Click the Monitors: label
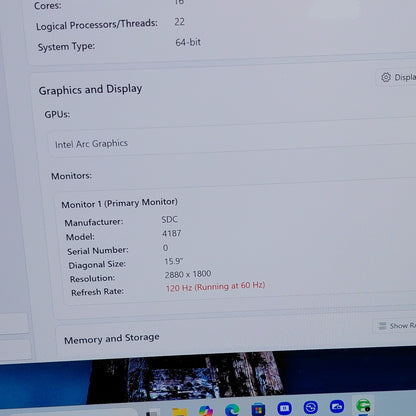 (71, 176)
